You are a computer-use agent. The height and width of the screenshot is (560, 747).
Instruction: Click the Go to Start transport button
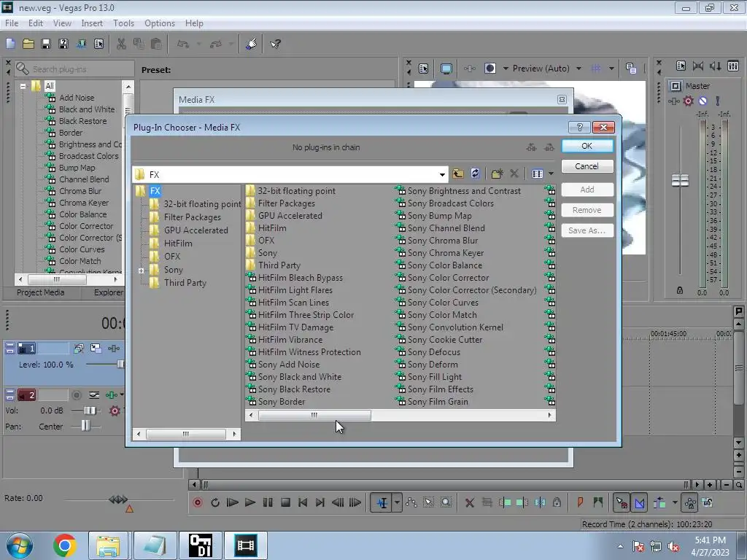[x=303, y=502]
